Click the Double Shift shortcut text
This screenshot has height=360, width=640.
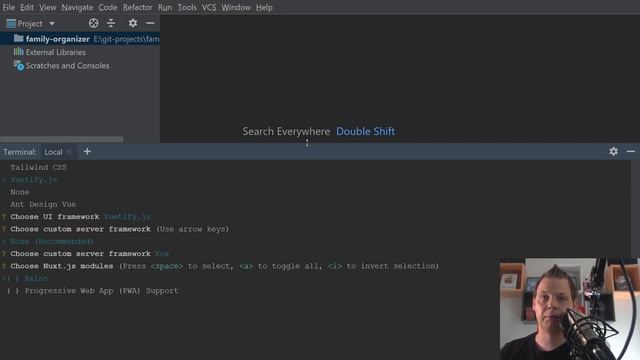pyautogui.click(x=365, y=131)
